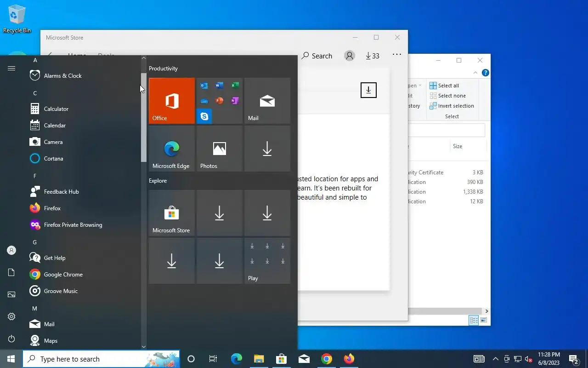This screenshot has height=368, width=588.
Task: Click the boxed download arrow button in Store
Action: pos(368,90)
